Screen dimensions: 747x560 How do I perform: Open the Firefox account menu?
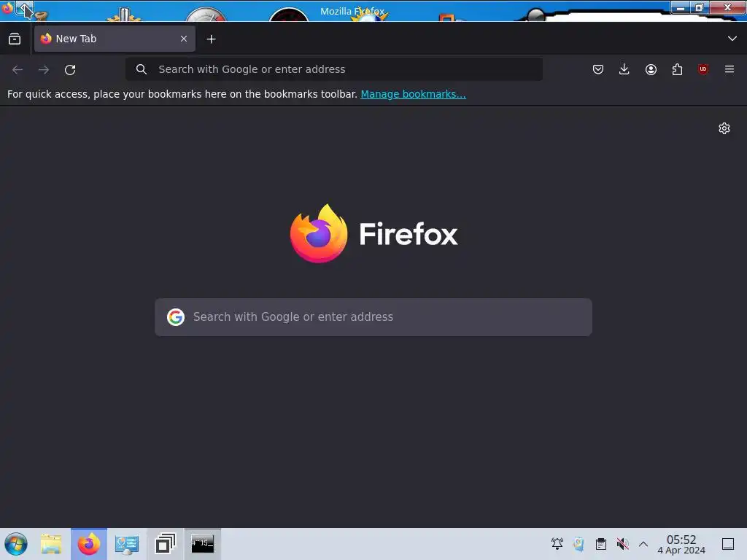[x=651, y=69]
